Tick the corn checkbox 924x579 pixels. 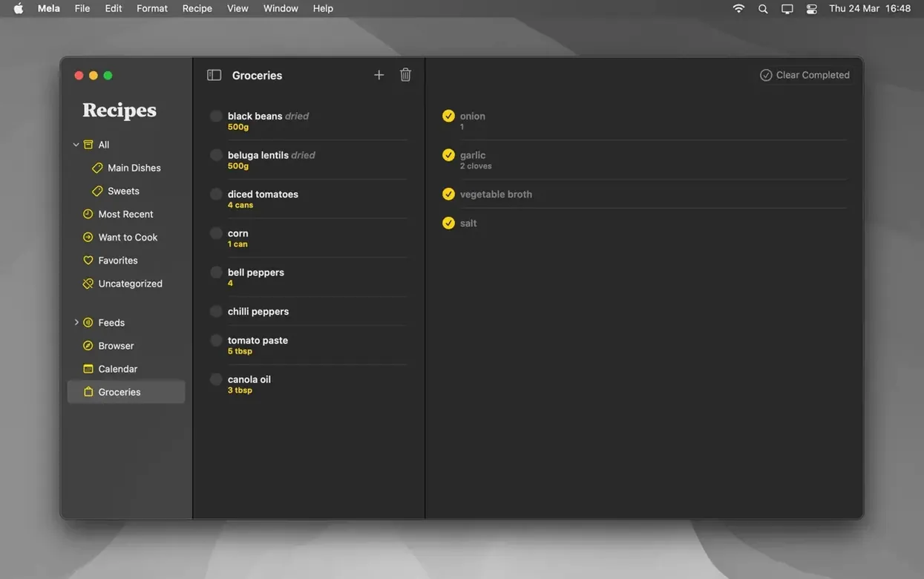(x=216, y=233)
